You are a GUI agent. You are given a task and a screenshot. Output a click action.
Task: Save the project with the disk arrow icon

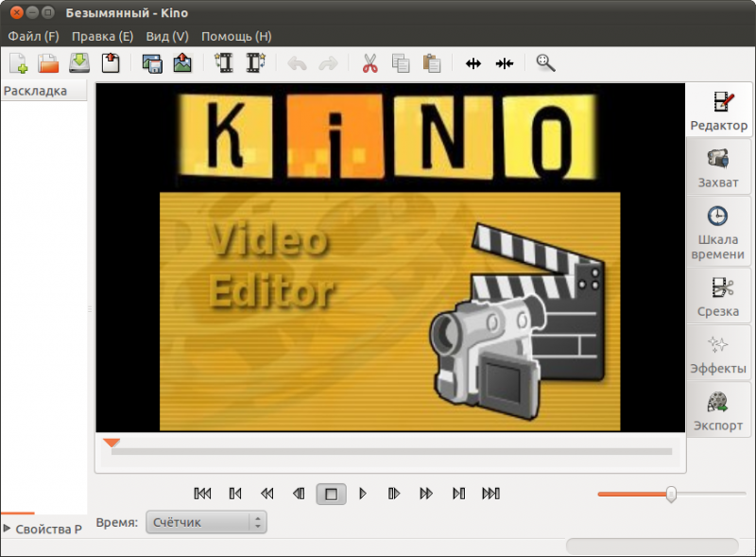click(79, 63)
